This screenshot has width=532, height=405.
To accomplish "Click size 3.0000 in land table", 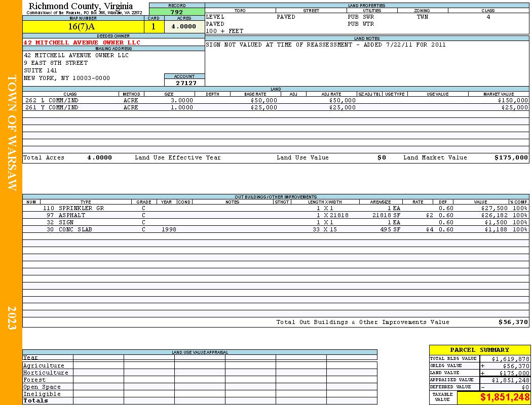I will tap(182, 101).
